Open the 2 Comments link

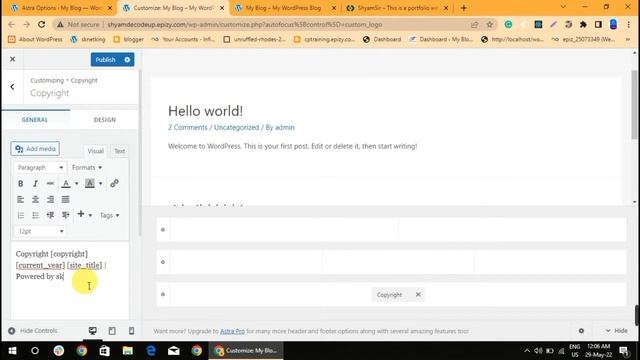click(188, 127)
